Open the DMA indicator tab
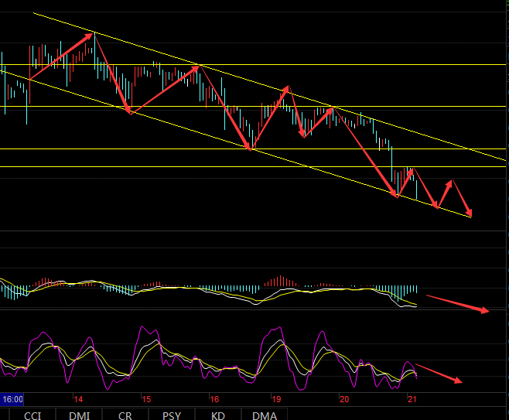Screen dimensions: 509x420 point(265,415)
